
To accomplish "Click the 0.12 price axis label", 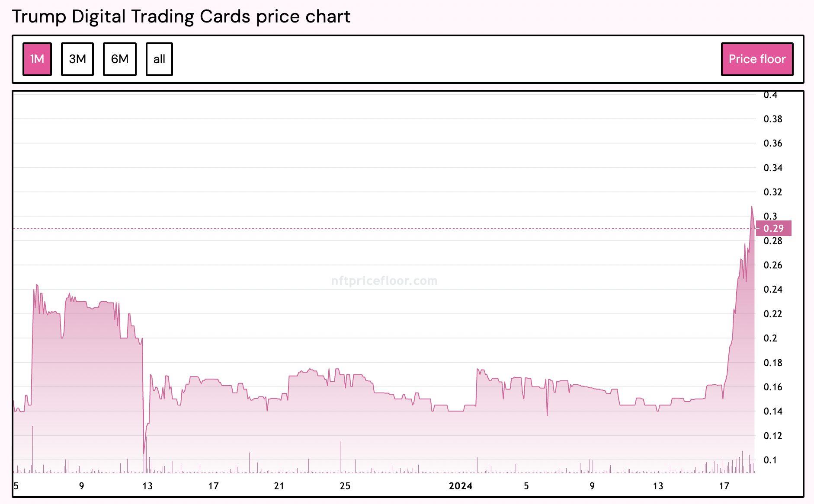I will (x=772, y=436).
